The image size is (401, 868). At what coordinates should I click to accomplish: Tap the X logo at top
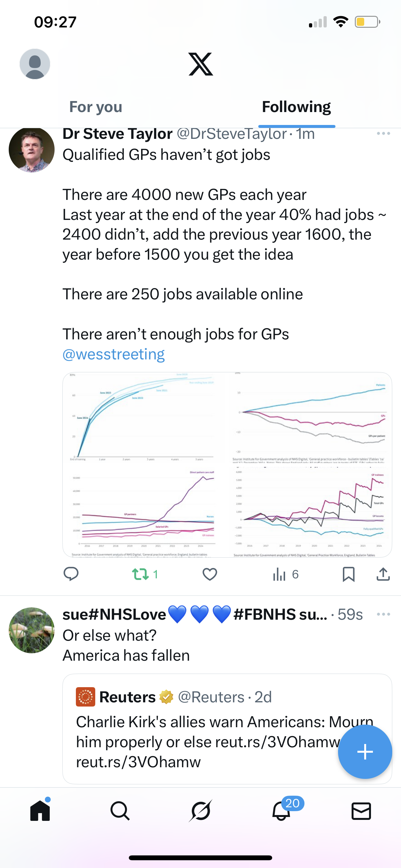(x=201, y=64)
